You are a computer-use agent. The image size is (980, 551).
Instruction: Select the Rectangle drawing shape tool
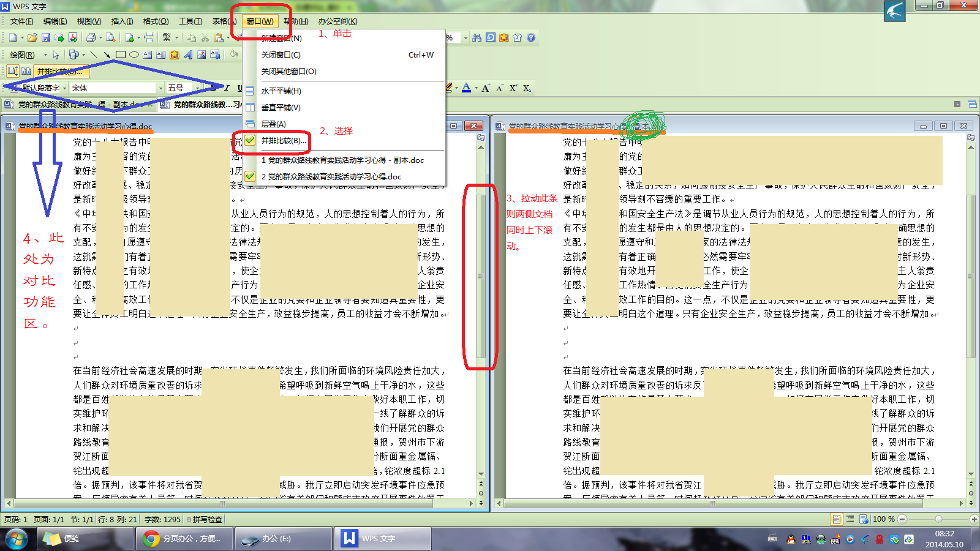point(121,54)
